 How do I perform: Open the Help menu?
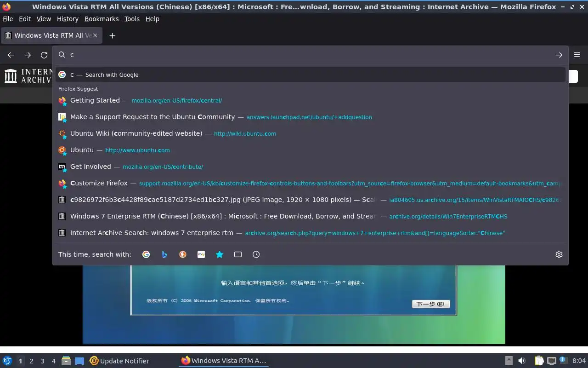[152, 19]
